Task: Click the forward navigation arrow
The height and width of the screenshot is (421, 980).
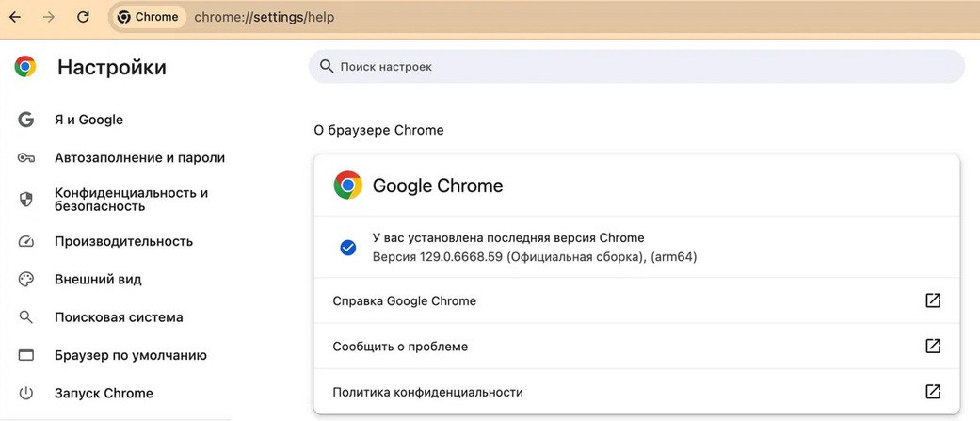Action: pyautogui.click(x=49, y=17)
